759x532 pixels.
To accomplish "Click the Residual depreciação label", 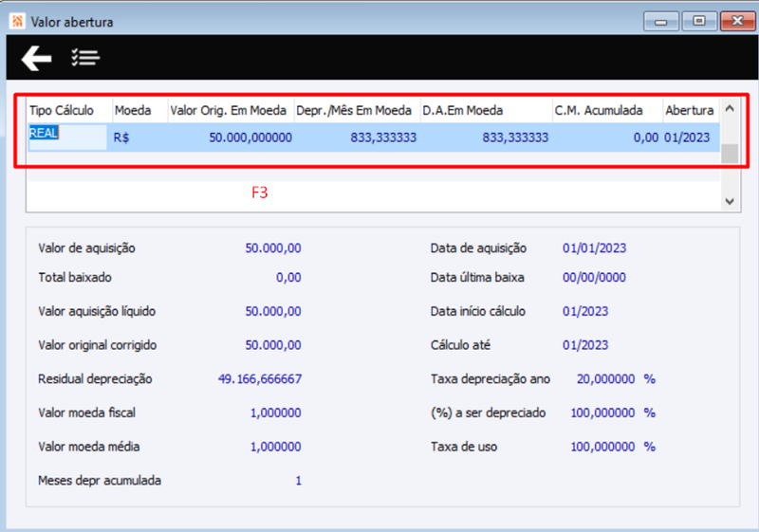I will point(95,378).
